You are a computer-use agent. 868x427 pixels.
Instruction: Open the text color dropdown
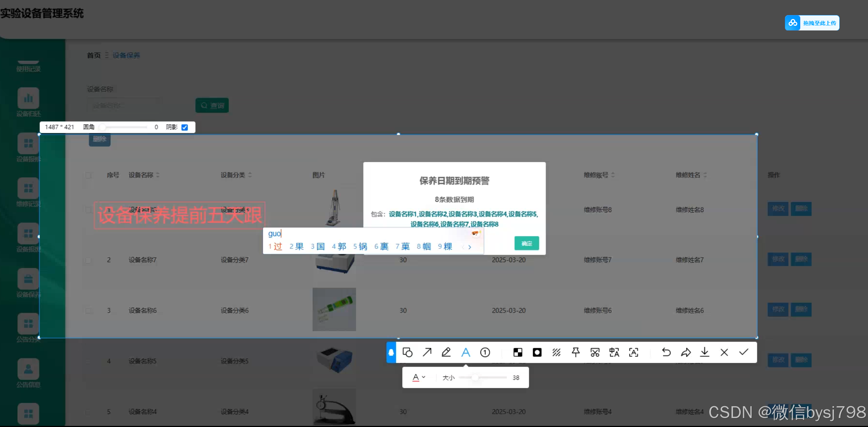click(419, 377)
